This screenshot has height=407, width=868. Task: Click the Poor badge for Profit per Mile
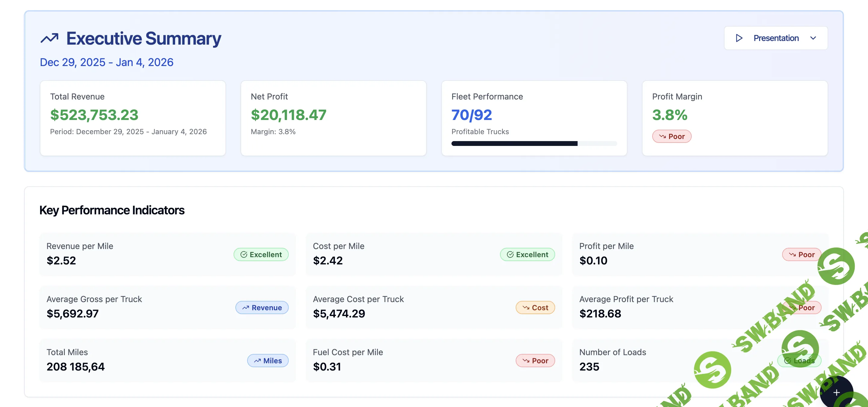click(802, 255)
